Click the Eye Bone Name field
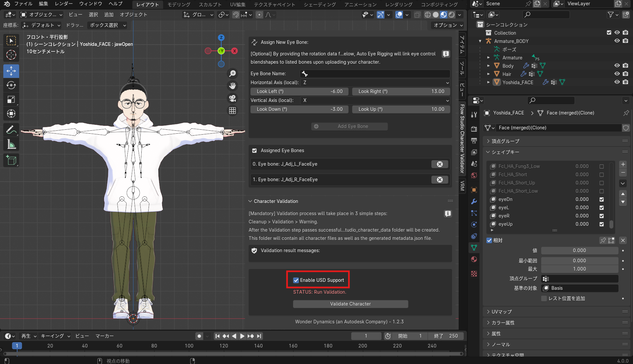 [375, 74]
